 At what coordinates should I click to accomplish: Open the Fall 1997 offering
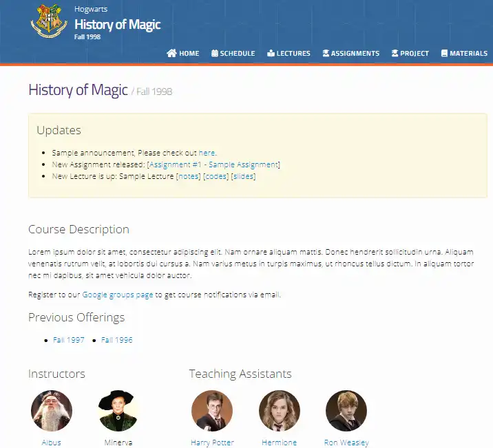(69, 340)
